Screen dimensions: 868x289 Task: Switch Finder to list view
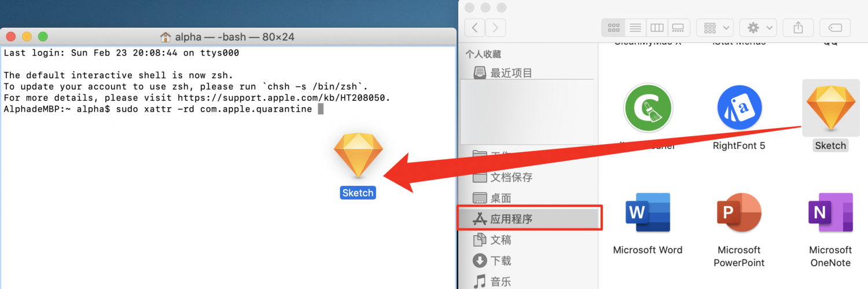(x=636, y=27)
